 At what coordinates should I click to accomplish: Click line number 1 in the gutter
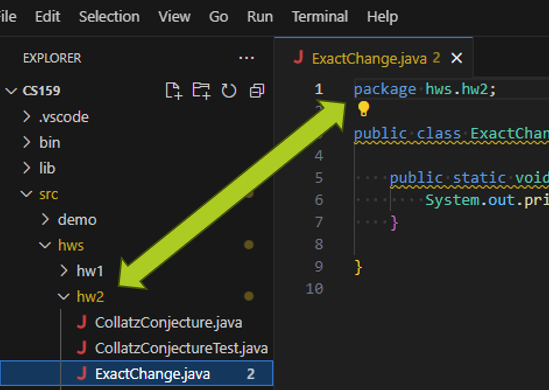click(319, 89)
